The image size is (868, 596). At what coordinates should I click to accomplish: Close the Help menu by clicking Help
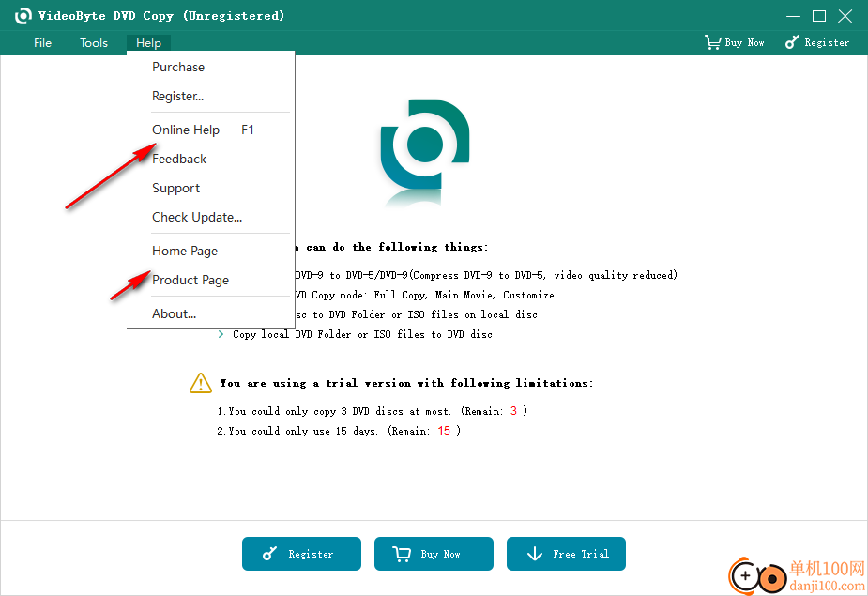tap(148, 42)
